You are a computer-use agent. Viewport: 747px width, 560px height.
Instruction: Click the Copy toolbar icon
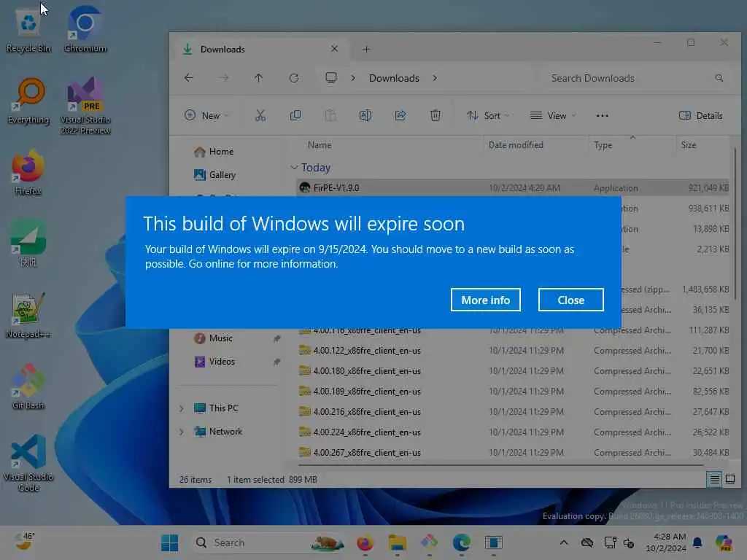295,115
